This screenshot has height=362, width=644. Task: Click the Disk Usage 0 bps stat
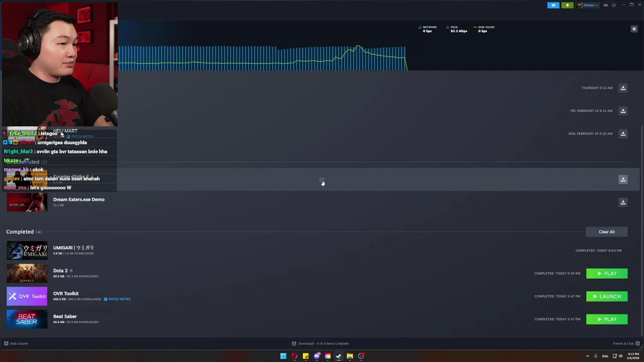pyautogui.click(x=484, y=29)
